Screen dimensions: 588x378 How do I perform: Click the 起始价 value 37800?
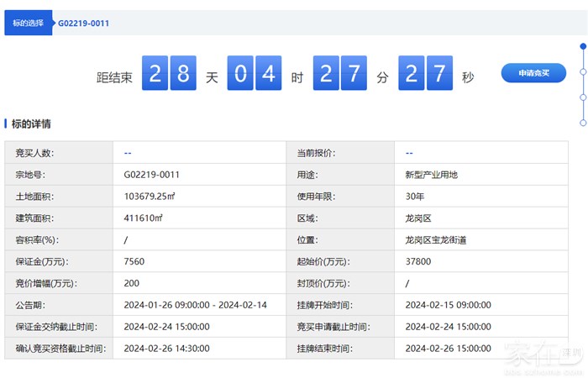pos(418,261)
